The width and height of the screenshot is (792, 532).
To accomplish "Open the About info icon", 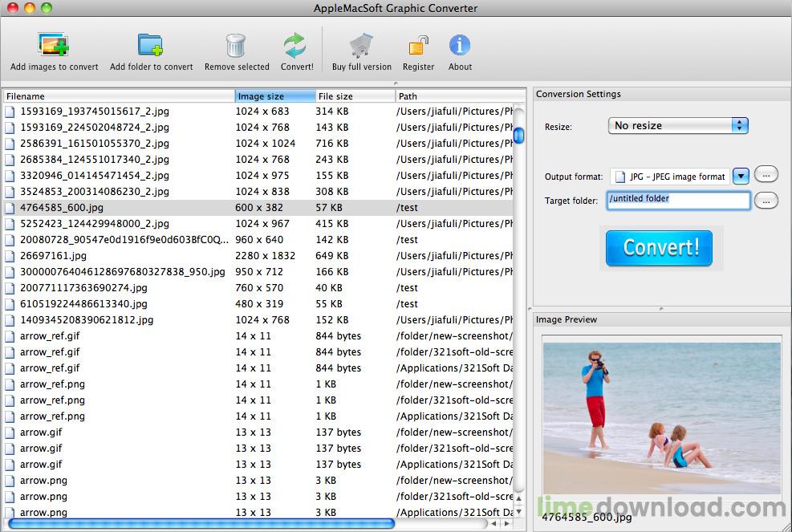I will tap(459, 45).
